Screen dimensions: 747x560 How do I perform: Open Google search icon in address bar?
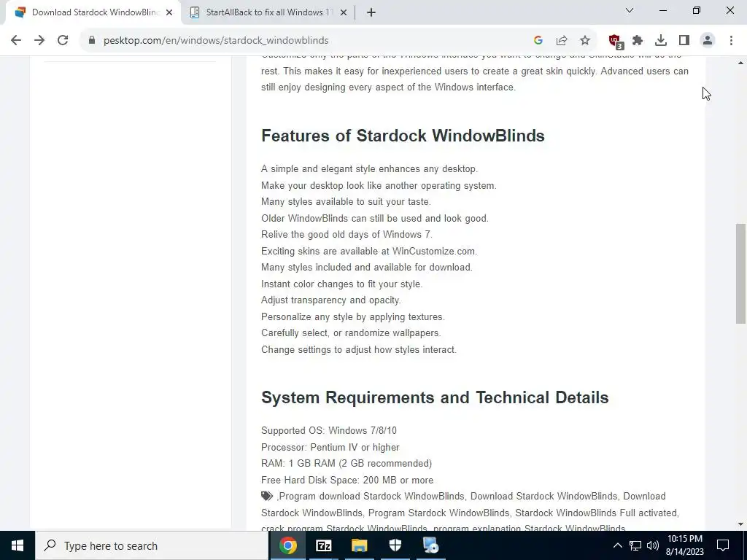pos(538,41)
